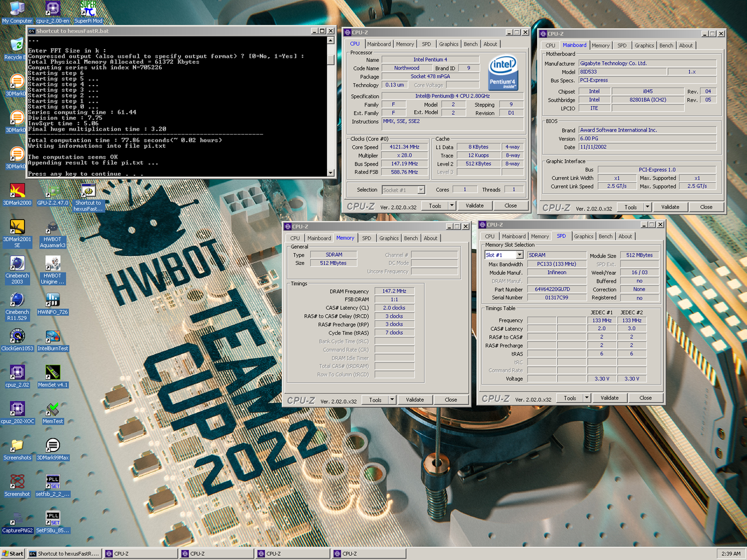Open the Screenshots folder icon
Image resolution: width=747 pixels, height=560 pixels.
click(x=17, y=449)
